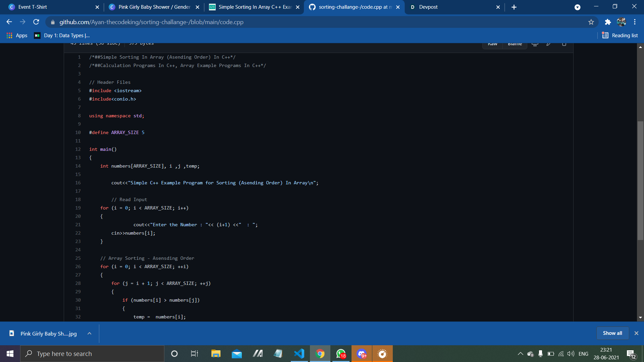Click Show all downloads button
The height and width of the screenshot is (362, 644).
612,333
